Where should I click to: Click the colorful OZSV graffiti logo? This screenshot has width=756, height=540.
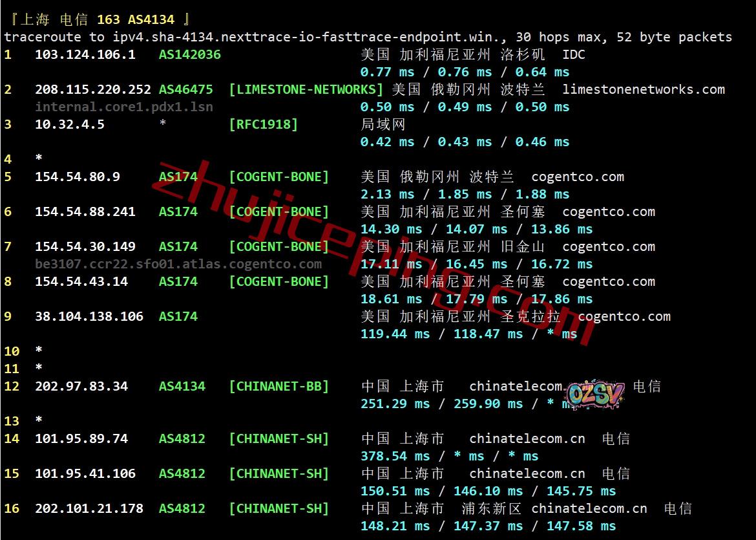coord(595,393)
